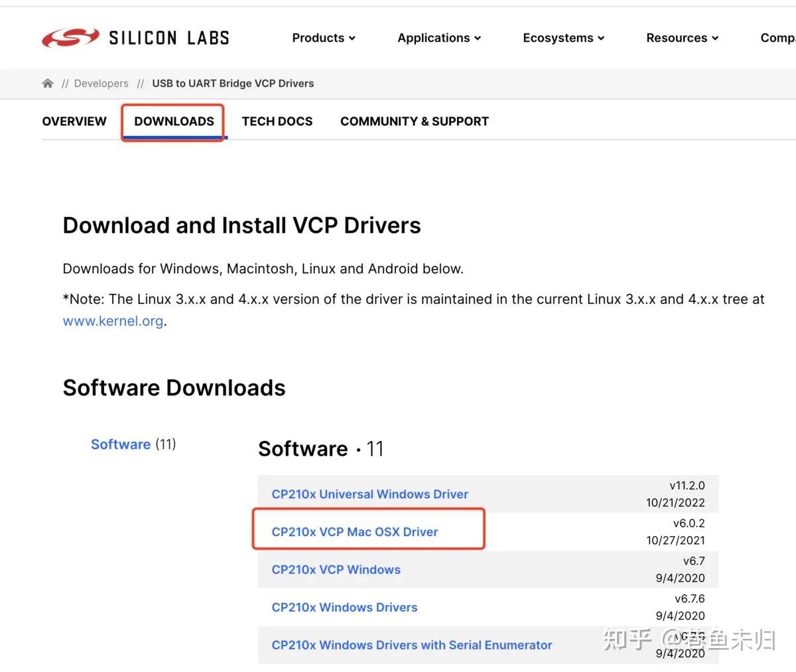Screen dimensions: 796x672
Task: Click the USB to UART Bridge breadcrumb
Action: pyautogui.click(x=233, y=84)
